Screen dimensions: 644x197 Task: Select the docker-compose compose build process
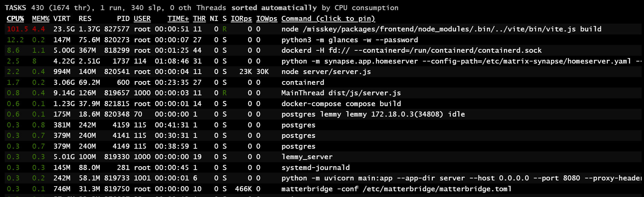[x=341, y=104]
